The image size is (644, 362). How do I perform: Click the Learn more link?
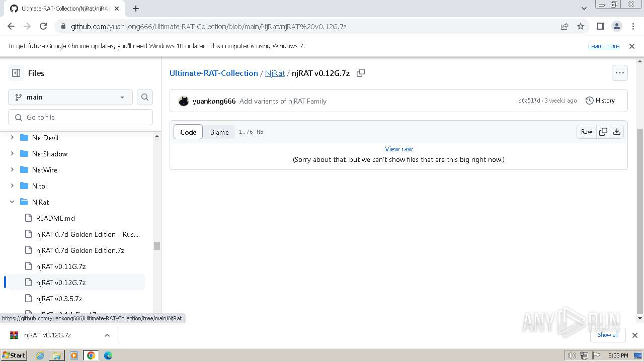point(604,46)
